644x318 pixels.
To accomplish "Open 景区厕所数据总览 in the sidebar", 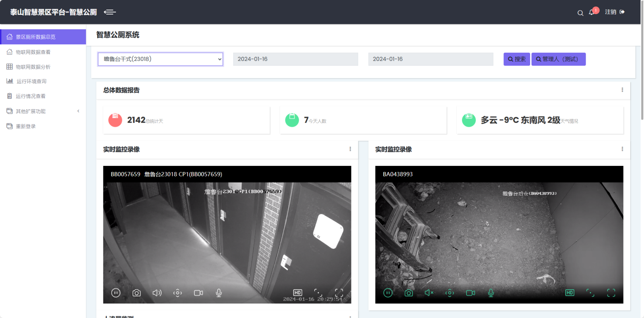I will click(43, 37).
